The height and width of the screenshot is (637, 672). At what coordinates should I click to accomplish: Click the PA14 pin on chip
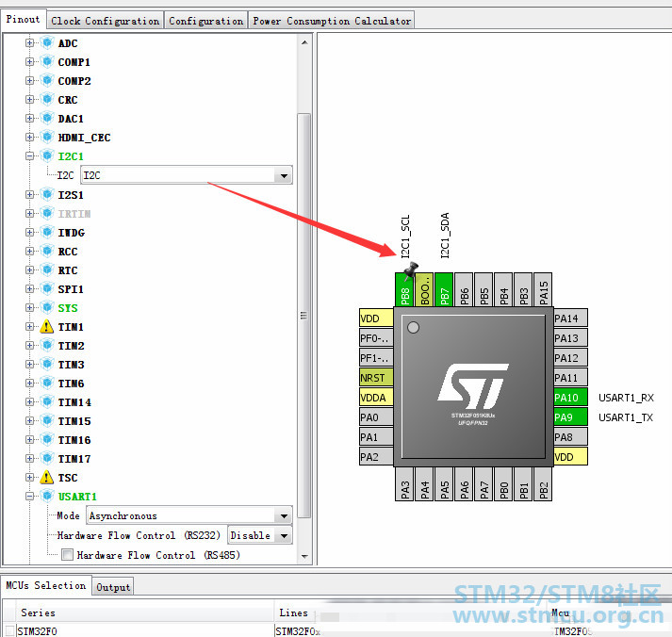pyautogui.click(x=570, y=318)
